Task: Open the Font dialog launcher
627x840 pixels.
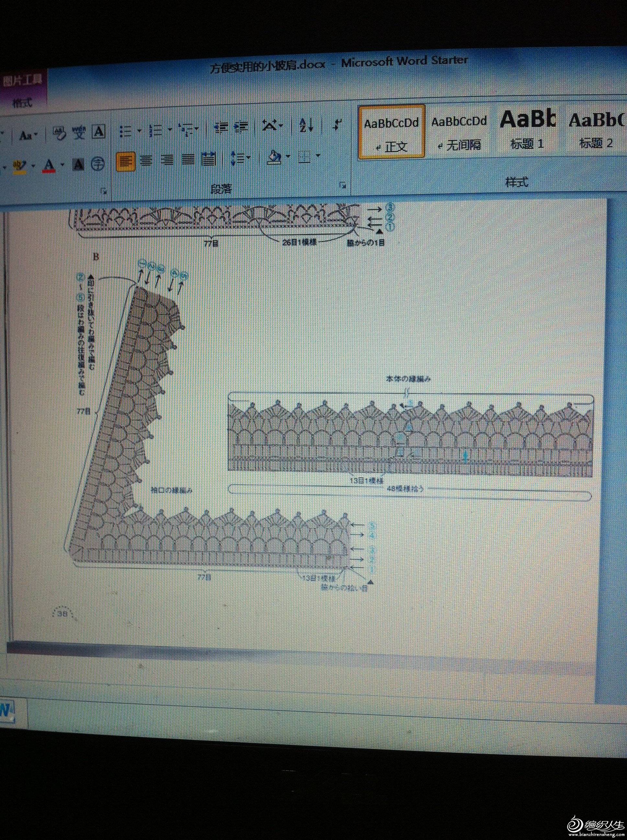Action: tap(104, 192)
